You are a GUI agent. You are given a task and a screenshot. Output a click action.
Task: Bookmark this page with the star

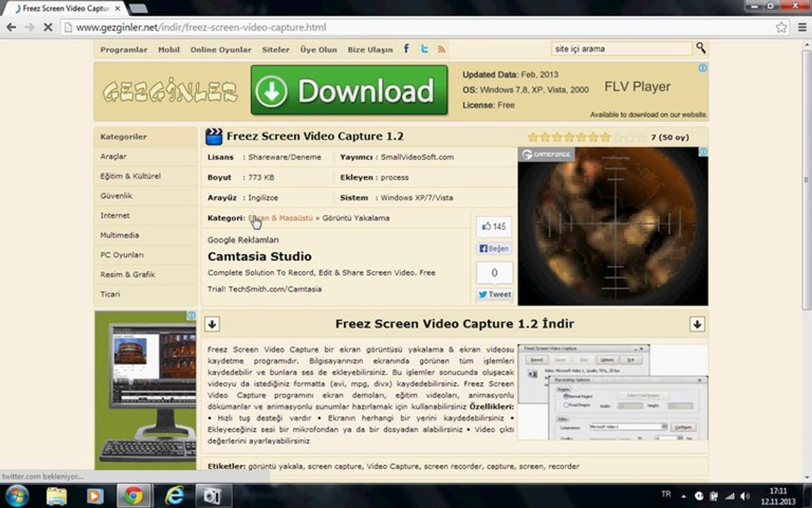pos(781,27)
